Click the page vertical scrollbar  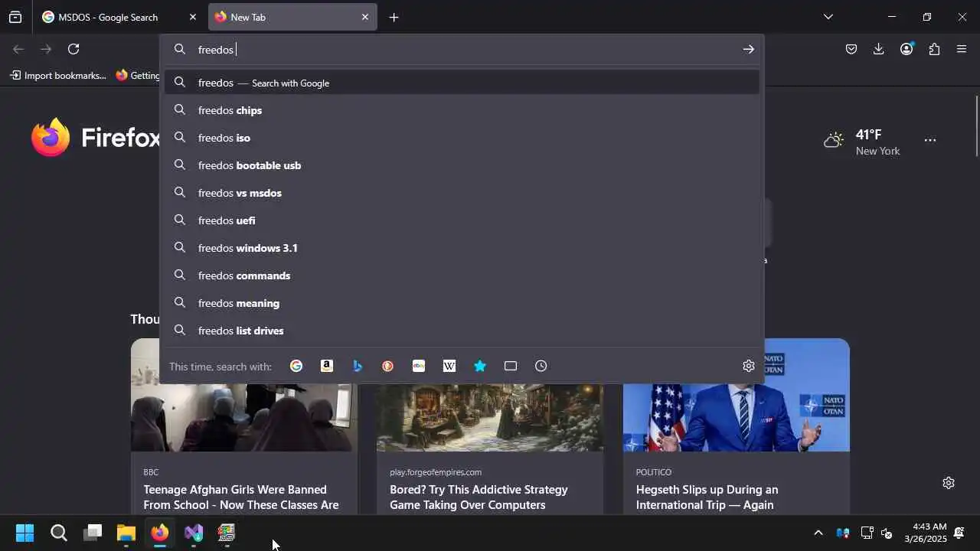pyautogui.click(x=976, y=126)
